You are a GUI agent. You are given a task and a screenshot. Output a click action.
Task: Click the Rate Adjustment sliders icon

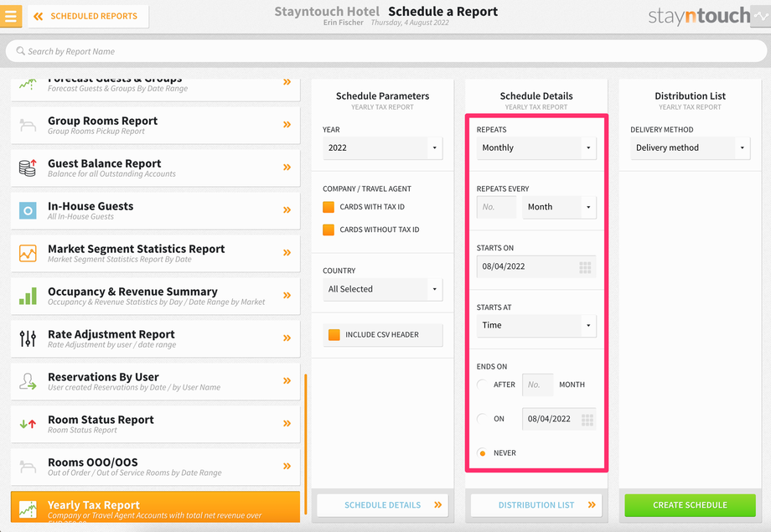[x=28, y=338]
